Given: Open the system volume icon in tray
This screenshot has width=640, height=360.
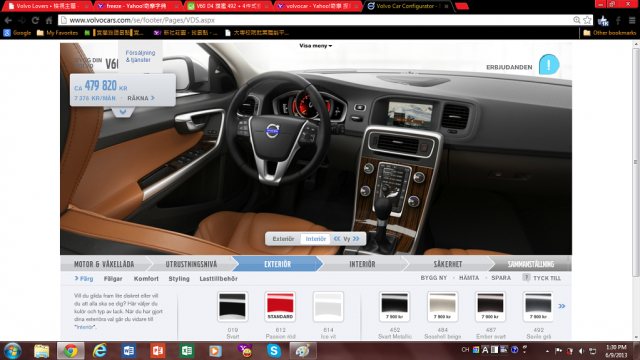Looking at the screenshot, I should coord(582,351).
